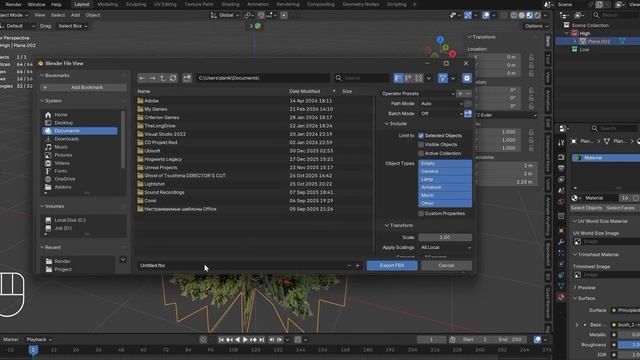Enable Visible Objects checkbox
This screenshot has height=360, width=640.
tap(421, 144)
